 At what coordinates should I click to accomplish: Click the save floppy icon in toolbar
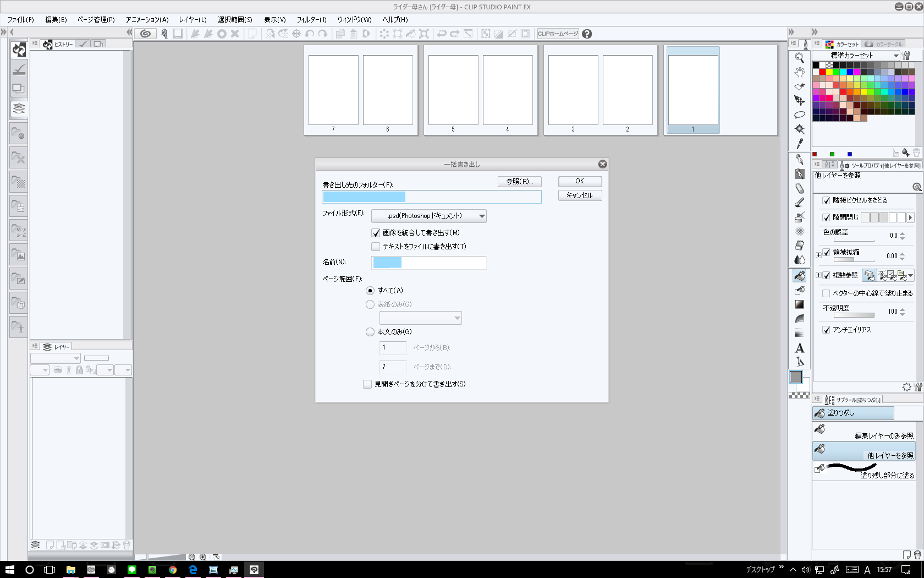(x=177, y=34)
